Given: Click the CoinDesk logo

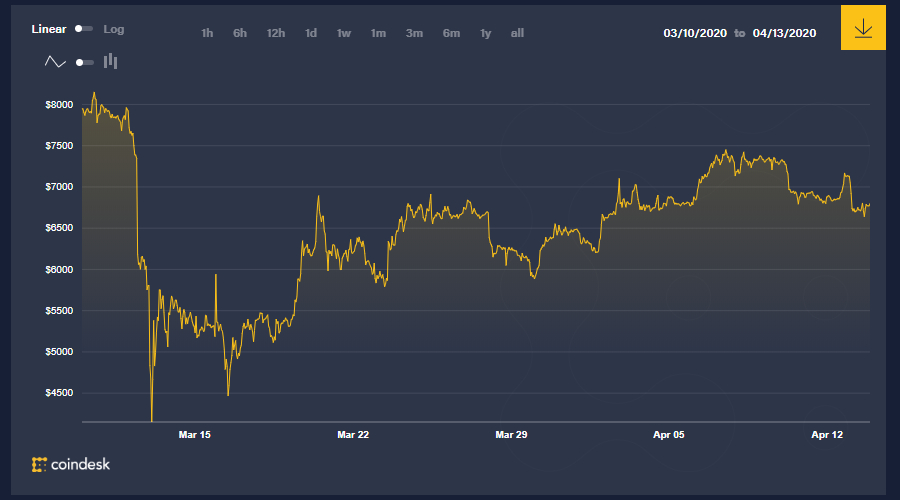Looking at the screenshot, I should (x=71, y=464).
